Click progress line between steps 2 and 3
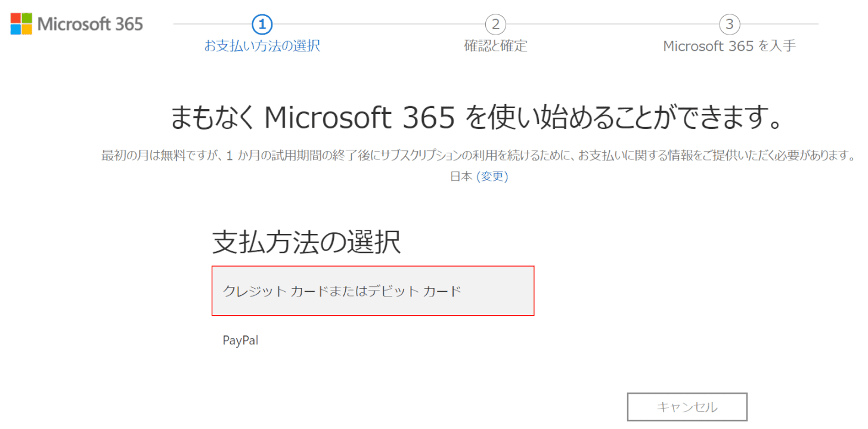This screenshot has width=868, height=429. coord(612,24)
